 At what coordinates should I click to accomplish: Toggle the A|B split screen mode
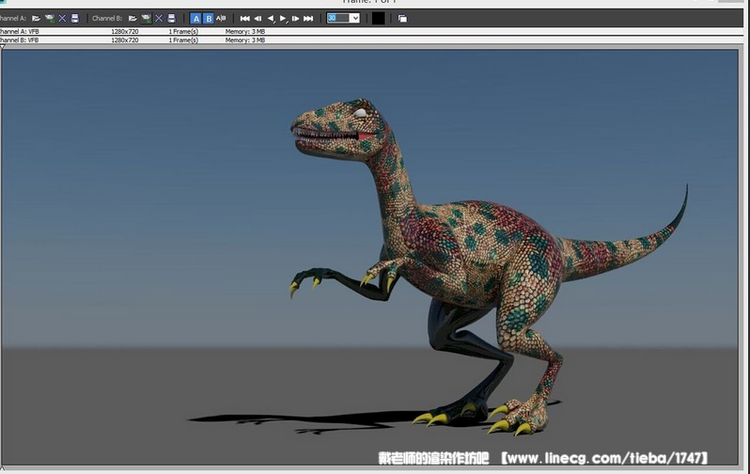point(221,19)
